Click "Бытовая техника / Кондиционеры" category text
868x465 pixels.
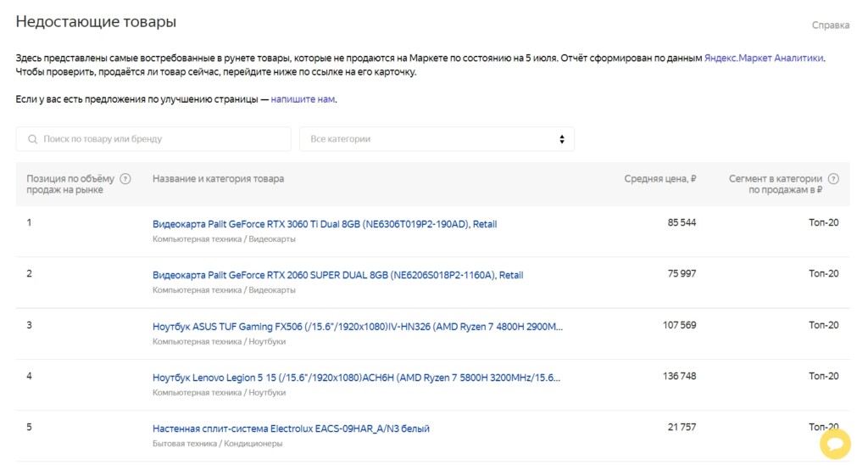click(x=217, y=444)
